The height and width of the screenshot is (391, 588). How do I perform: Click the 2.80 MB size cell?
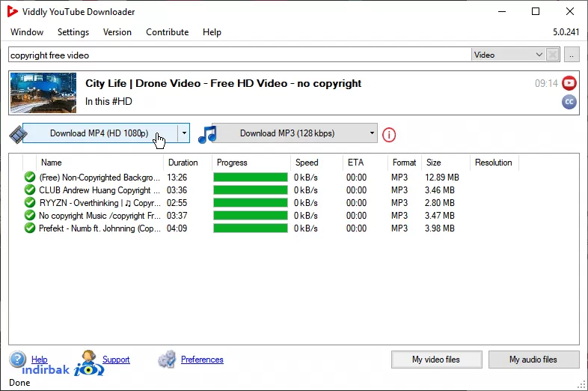pos(439,203)
